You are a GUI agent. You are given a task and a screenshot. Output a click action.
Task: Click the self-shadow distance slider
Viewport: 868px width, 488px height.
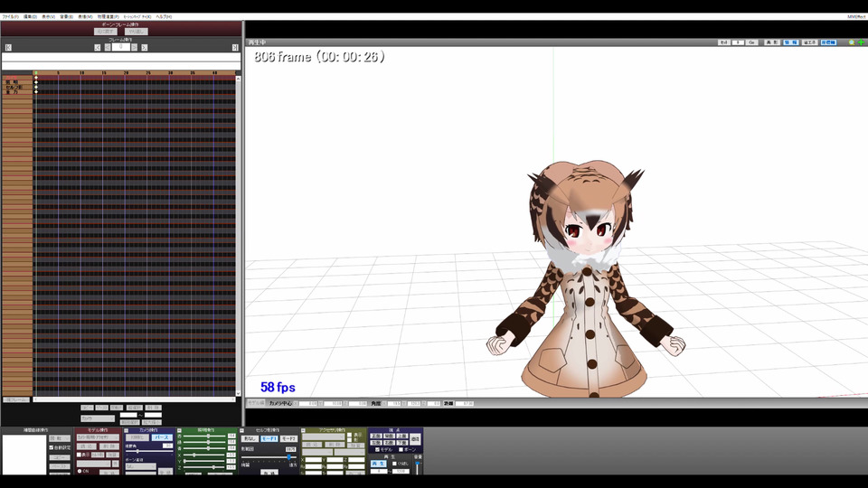pos(269,457)
